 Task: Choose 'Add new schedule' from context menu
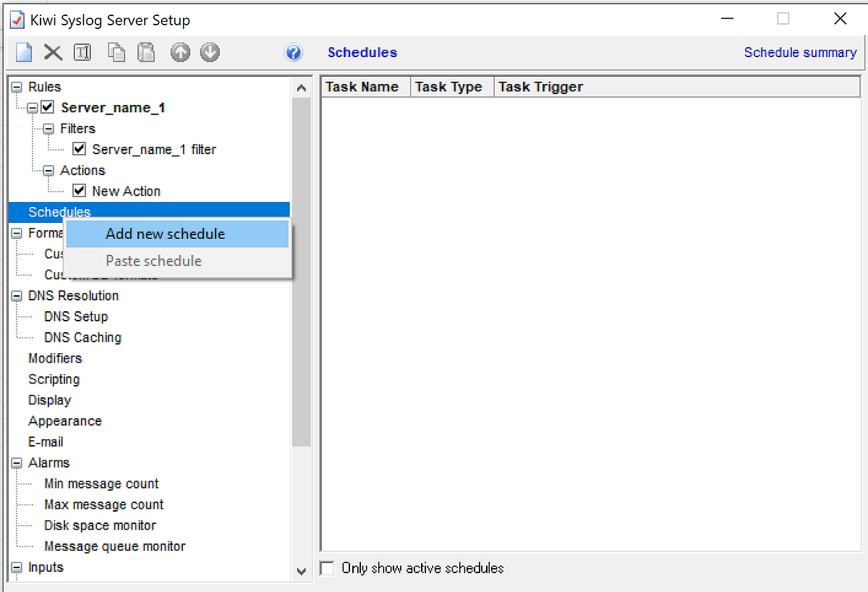(x=164, y=234)
